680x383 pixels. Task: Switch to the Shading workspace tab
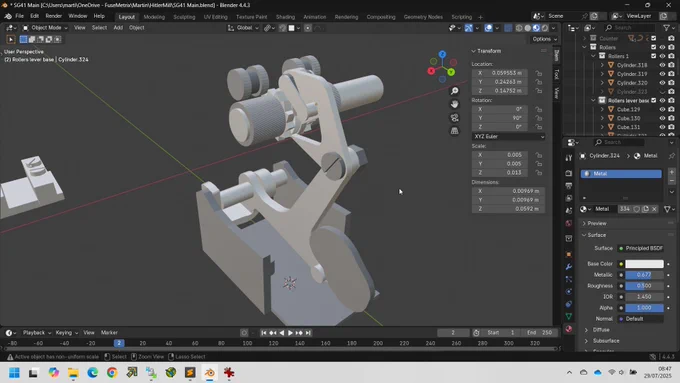click(285, 17)
